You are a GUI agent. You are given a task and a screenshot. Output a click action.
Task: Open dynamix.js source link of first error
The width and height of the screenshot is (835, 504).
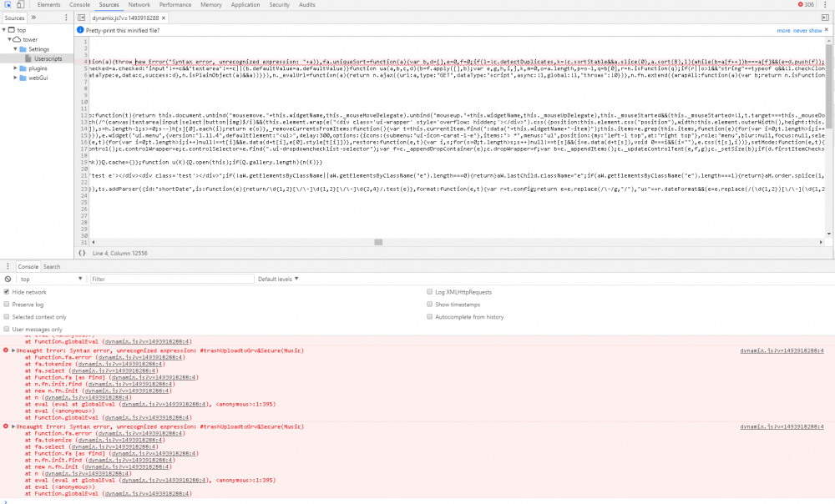(x=782, y=350)
